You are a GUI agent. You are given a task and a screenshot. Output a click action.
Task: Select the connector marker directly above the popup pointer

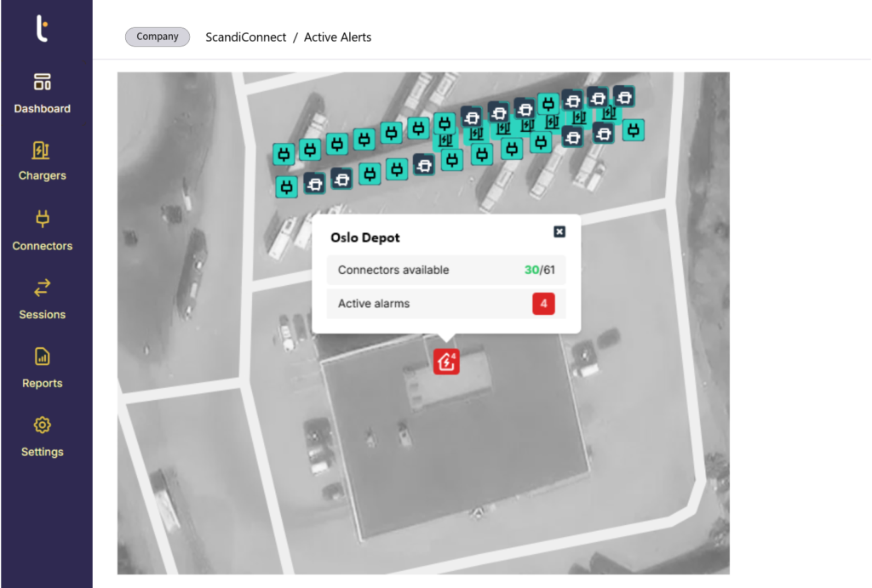tap(452, 160)
